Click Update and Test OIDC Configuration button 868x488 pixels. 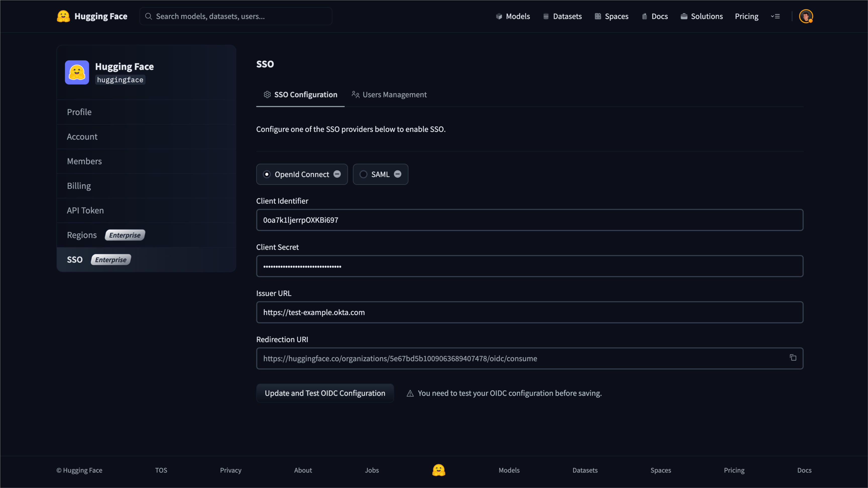click(325, 393)
